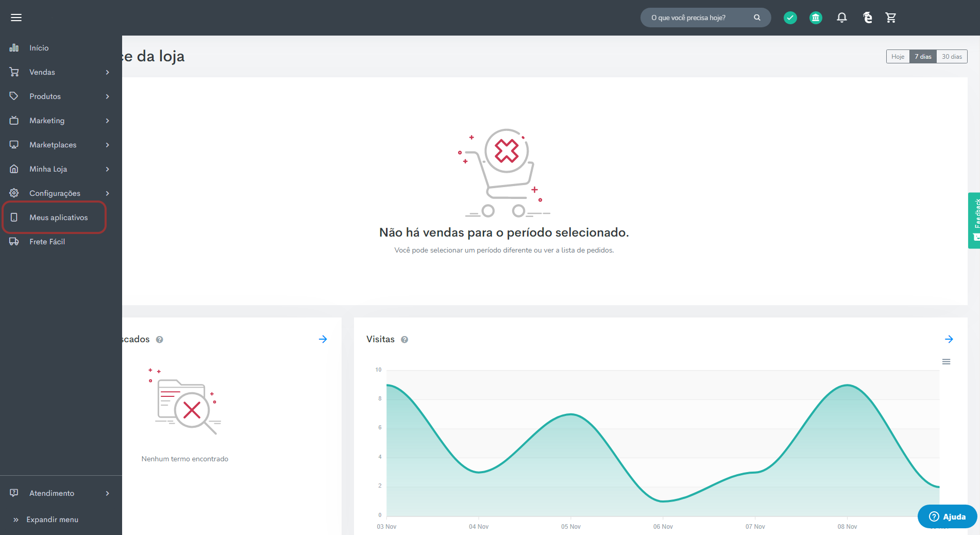Open Meus aplicativos in the sidebar
This screenshot has height=535, width=980.
click(x=58, y=218)
